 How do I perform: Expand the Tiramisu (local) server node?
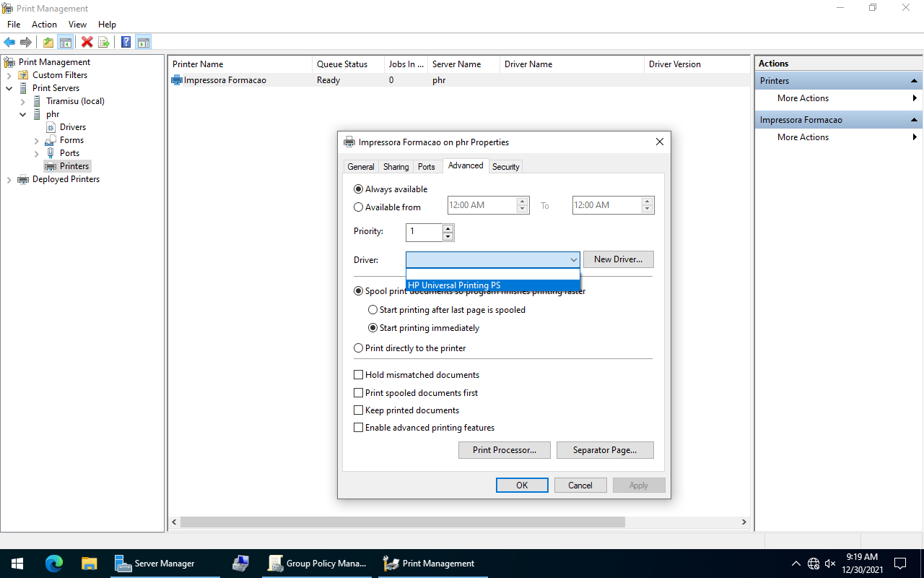(22, 101)
